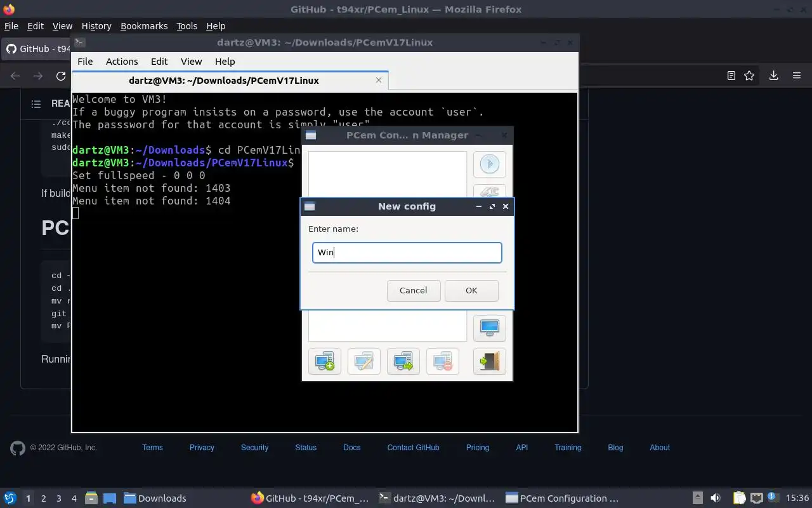This screenshot has height=508, width=812.
Task: Open README outline list icon
Action: tap(36, 104)
